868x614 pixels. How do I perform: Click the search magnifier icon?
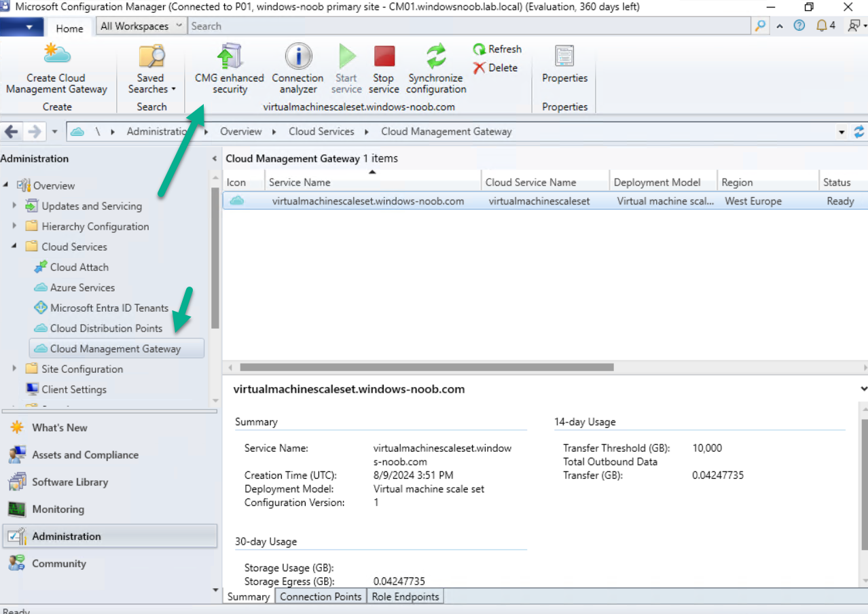pos(760,26)
